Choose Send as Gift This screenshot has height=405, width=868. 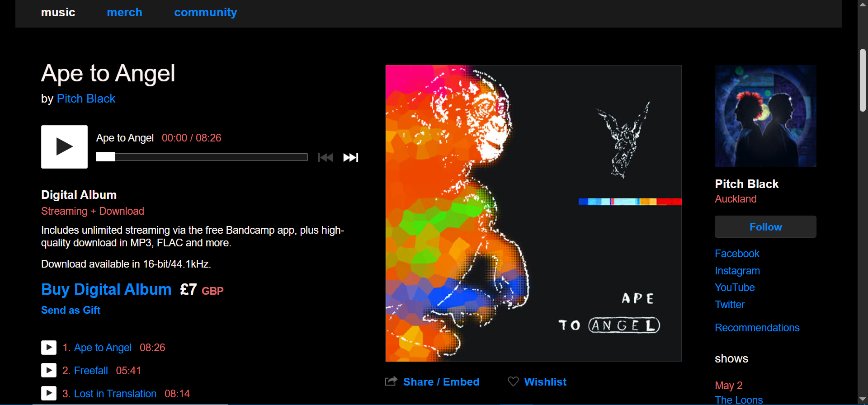point(71,310)
